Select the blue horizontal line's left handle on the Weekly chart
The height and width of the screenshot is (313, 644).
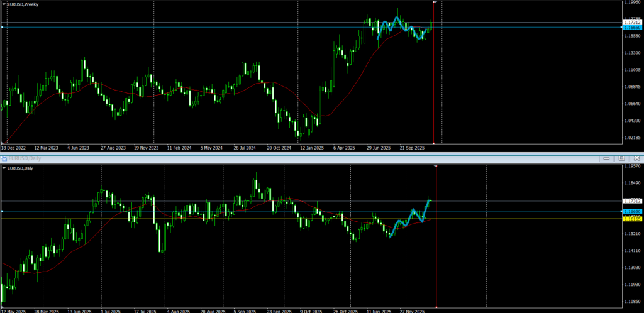3,27
